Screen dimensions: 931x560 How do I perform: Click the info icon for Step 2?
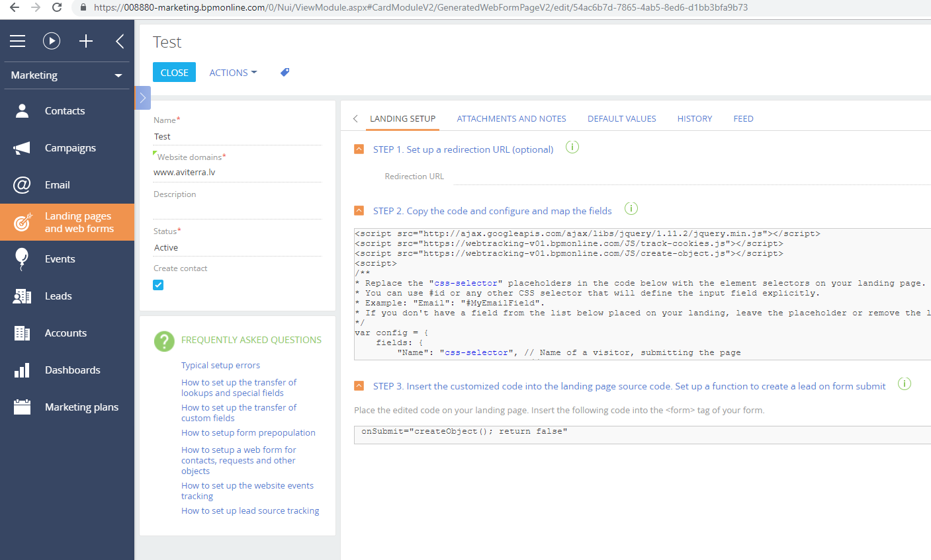click(x=631, y=208)
